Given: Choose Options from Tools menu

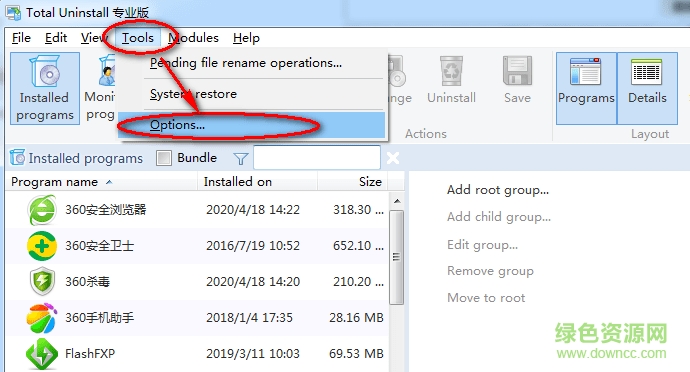Looking at the screenshot, I should [252, 125].
